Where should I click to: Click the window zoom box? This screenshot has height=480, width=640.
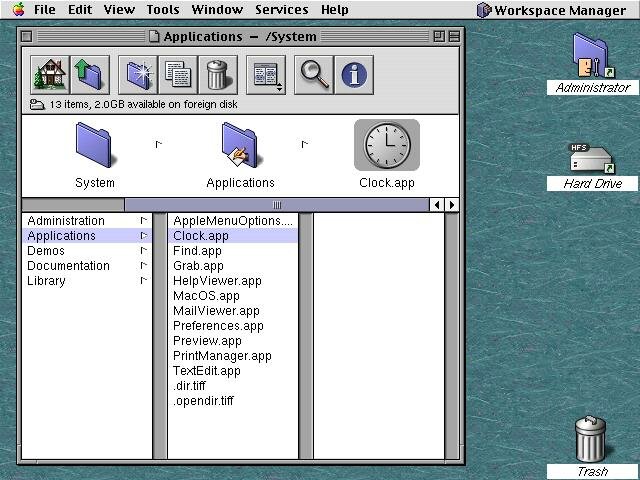pos(439,37)
